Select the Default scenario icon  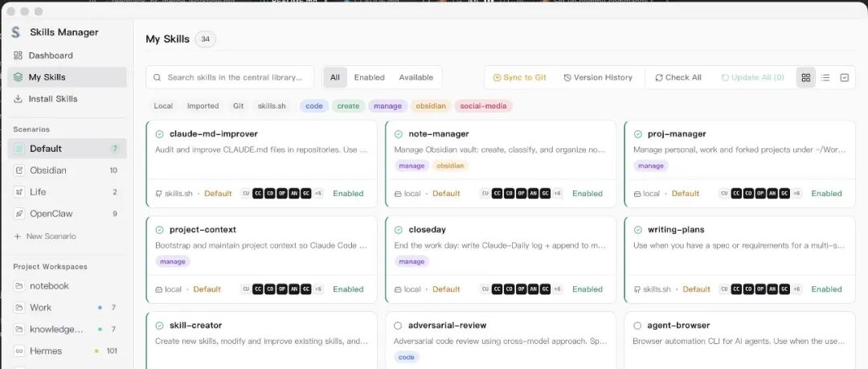18,149
